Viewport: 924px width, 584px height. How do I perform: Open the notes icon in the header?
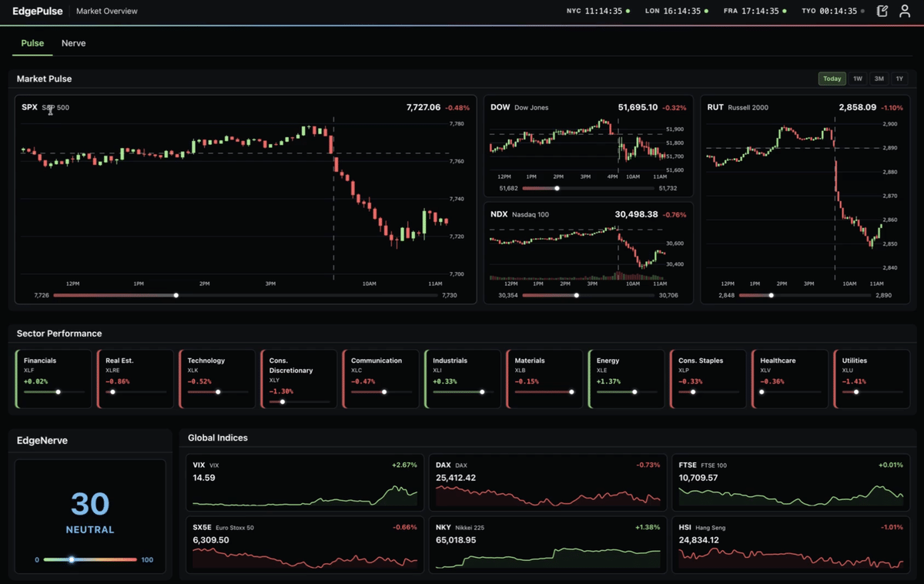pos(882,12)
